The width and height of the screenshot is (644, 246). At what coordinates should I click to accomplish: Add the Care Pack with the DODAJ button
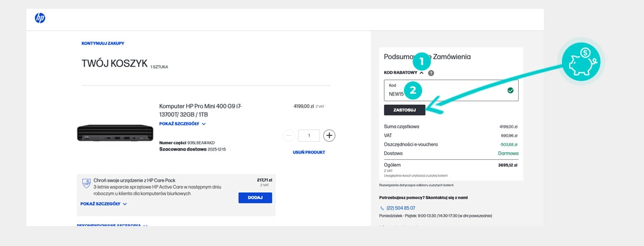(x=255, y=198)
